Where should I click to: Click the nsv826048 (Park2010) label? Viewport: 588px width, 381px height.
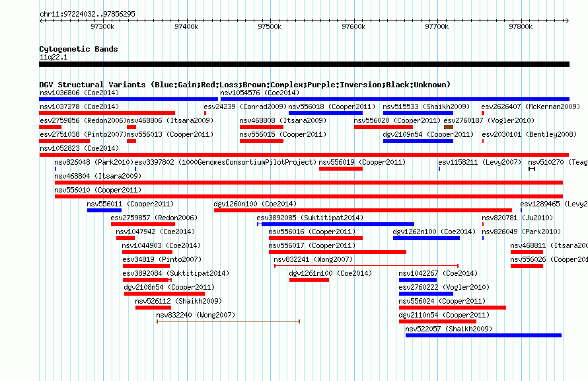click(94, 162)
